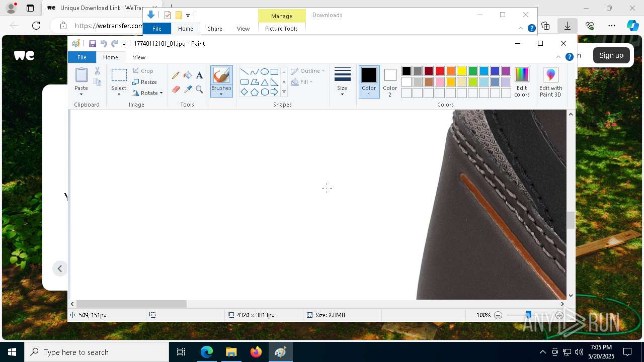Open Picture Tools tab in Explorer window
The height and width of the screenshot is (362, 644).
[281, 29]
